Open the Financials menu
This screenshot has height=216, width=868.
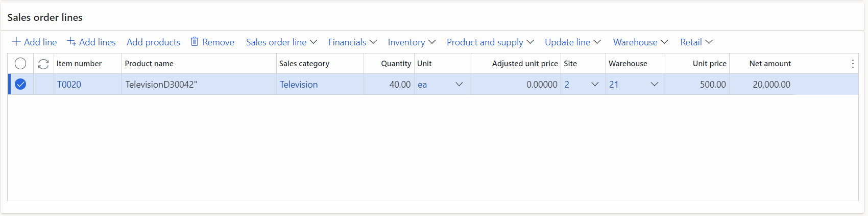point(352,42)
